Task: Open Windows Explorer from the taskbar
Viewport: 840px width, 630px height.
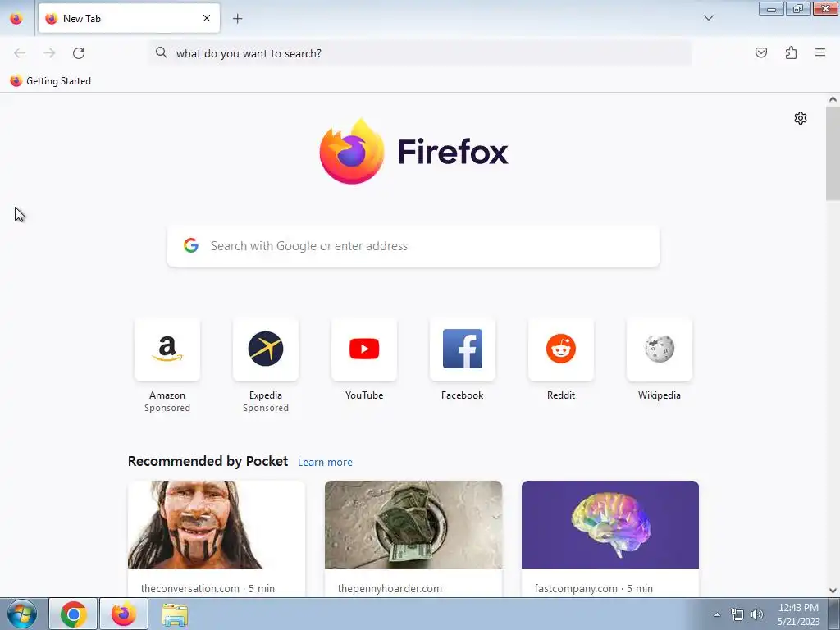Action: [175, 614]
